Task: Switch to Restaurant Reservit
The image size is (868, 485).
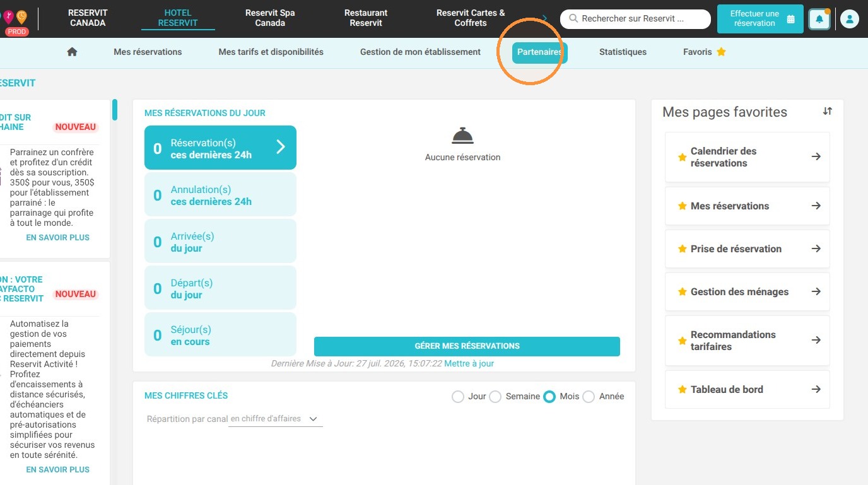Action: click(366, 18)
